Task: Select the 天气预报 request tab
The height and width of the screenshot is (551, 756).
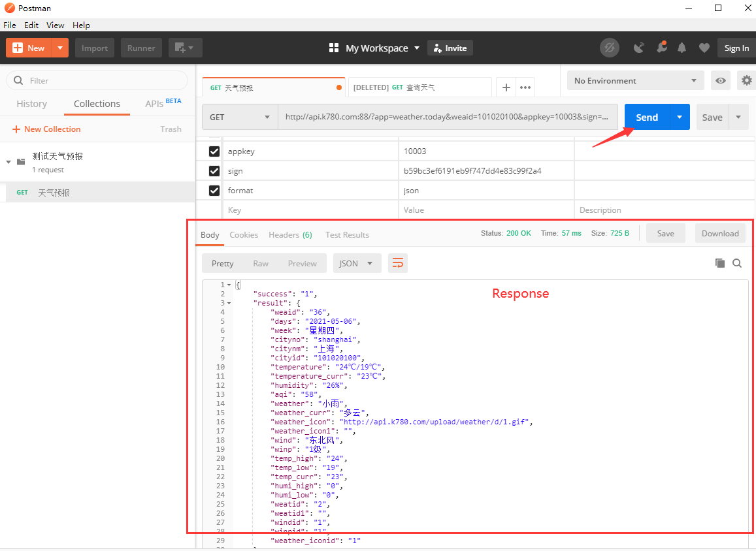Action: 274,87
